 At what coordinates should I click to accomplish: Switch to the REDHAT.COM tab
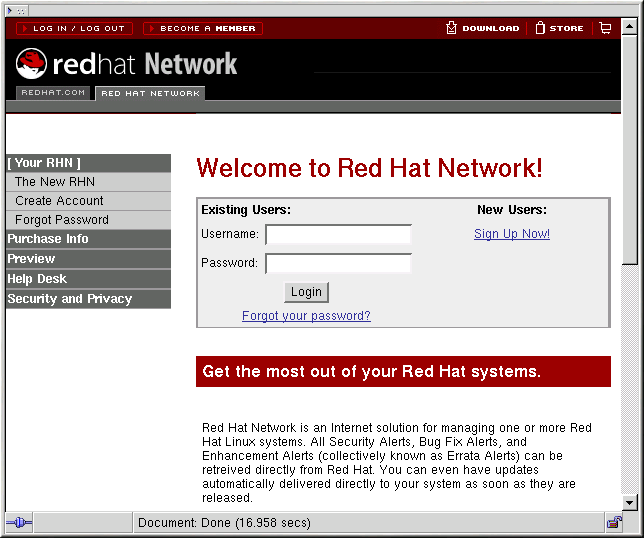(52, 93)
